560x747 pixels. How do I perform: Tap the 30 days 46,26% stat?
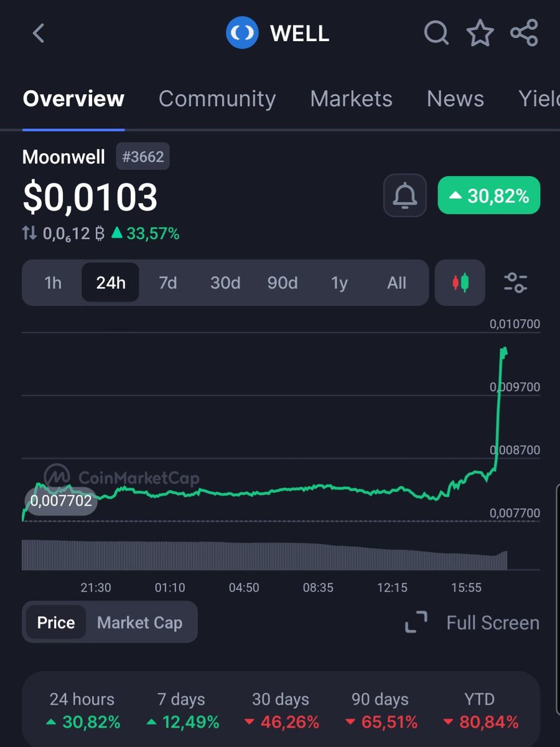pos(281,711)
